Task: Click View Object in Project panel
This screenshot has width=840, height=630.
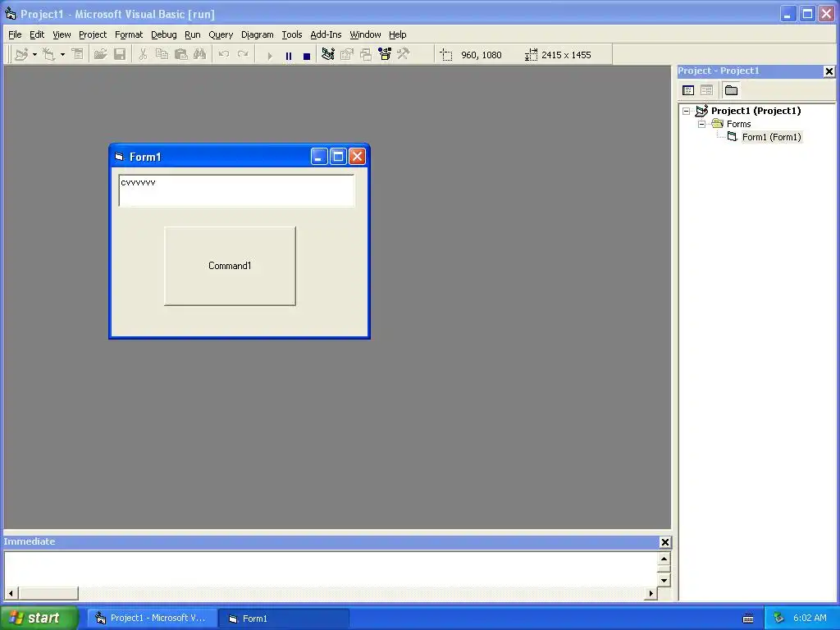Action: [x=706, y=90]
